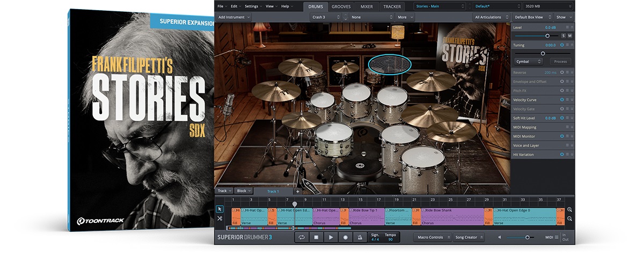Open the All Articulations dropdown
The height and width of the screenshot is (262, 644).
(x=489, y=17)
